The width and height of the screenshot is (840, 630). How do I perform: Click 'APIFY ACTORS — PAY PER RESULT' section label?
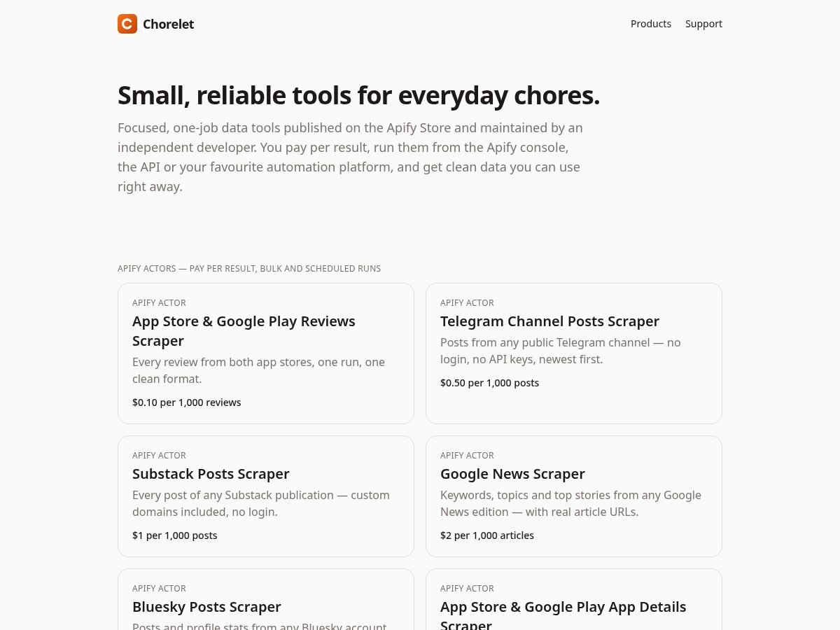(x=249, y=269)
